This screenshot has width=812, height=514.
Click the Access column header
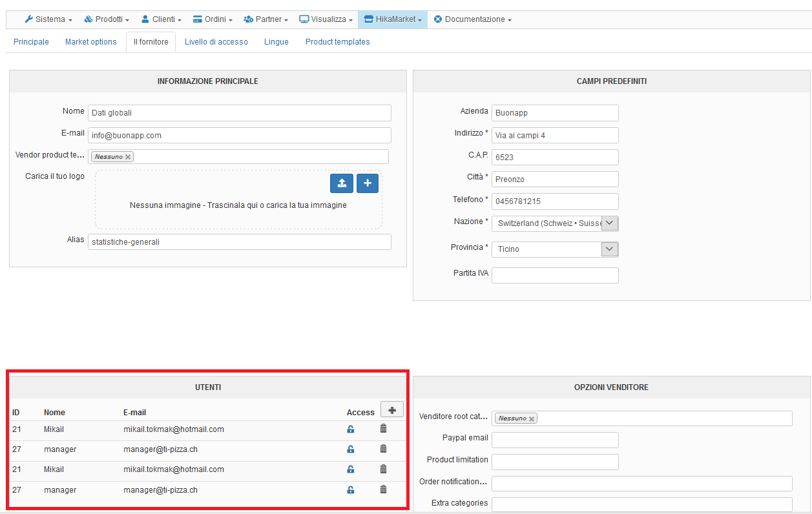(x=360, y=413)
